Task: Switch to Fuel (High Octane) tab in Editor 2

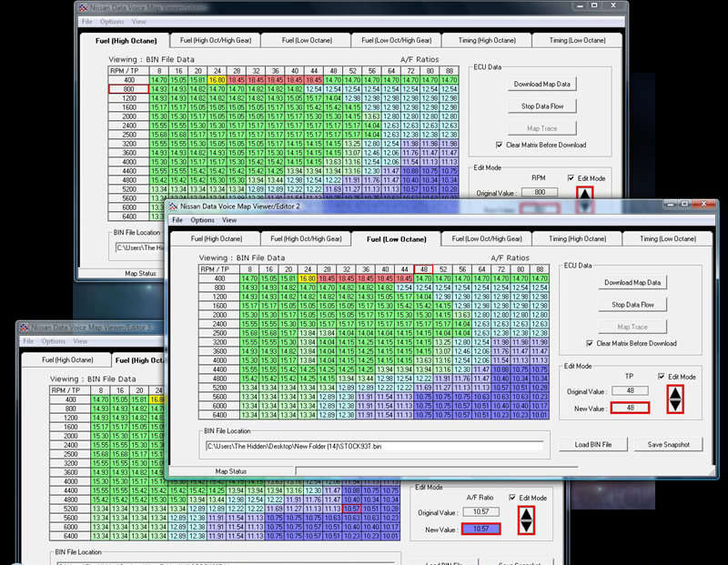Action: [x=217, y=238]
